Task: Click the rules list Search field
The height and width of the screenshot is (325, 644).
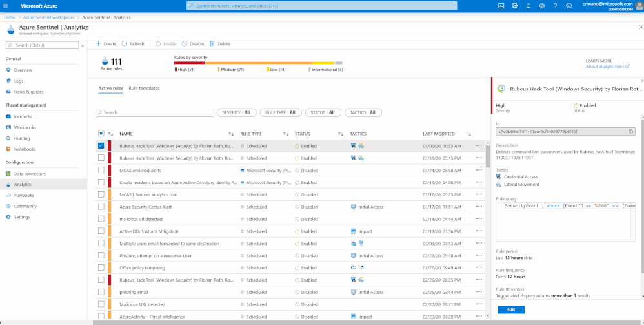Action: coord(155,112)
